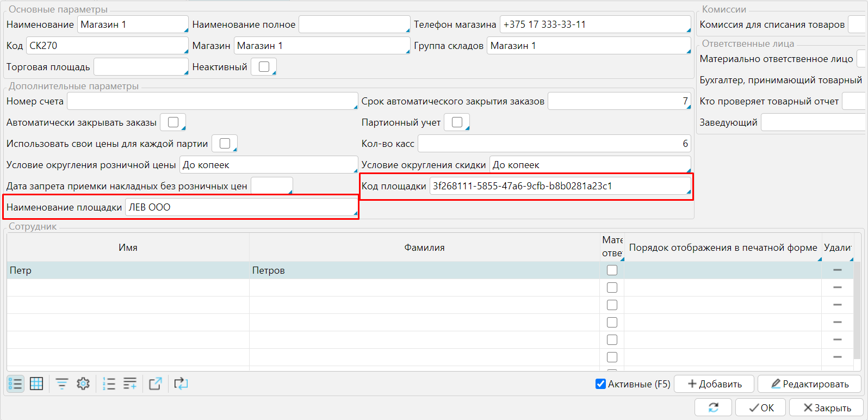The width and height of the screenshot is (868, 420).
Task: Click the Добавить button
Action: [714, 384]
